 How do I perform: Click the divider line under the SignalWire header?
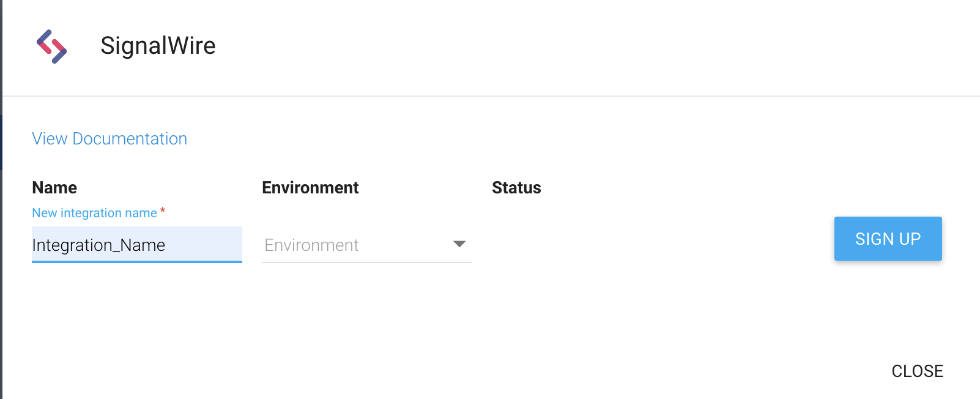point(489,95)
